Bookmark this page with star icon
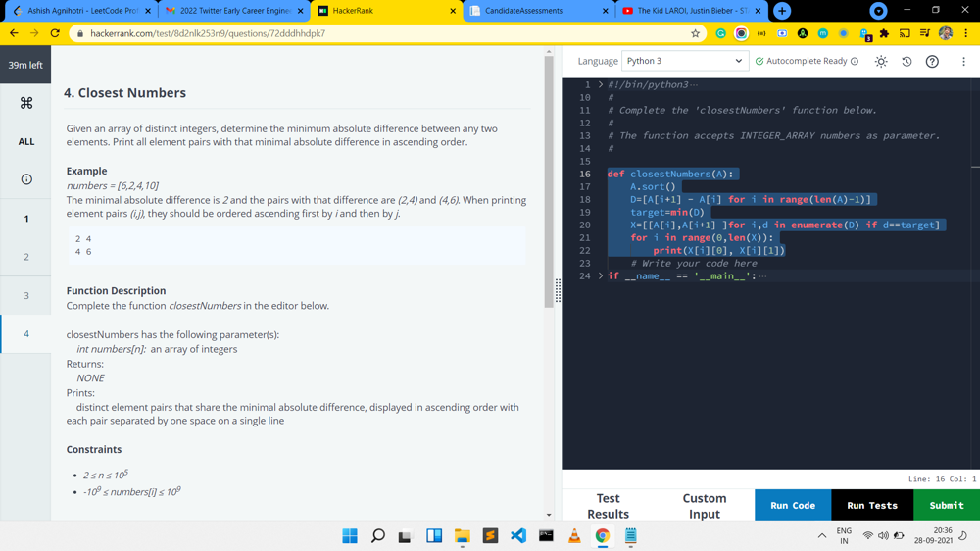Screen dimensions: 980x551 (x=695, y=33)
